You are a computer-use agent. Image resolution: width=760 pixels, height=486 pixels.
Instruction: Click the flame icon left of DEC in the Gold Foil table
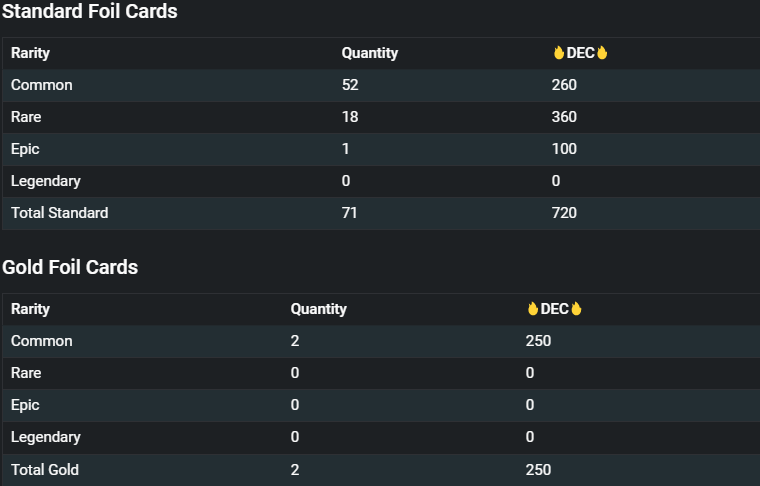click(532, 309)
